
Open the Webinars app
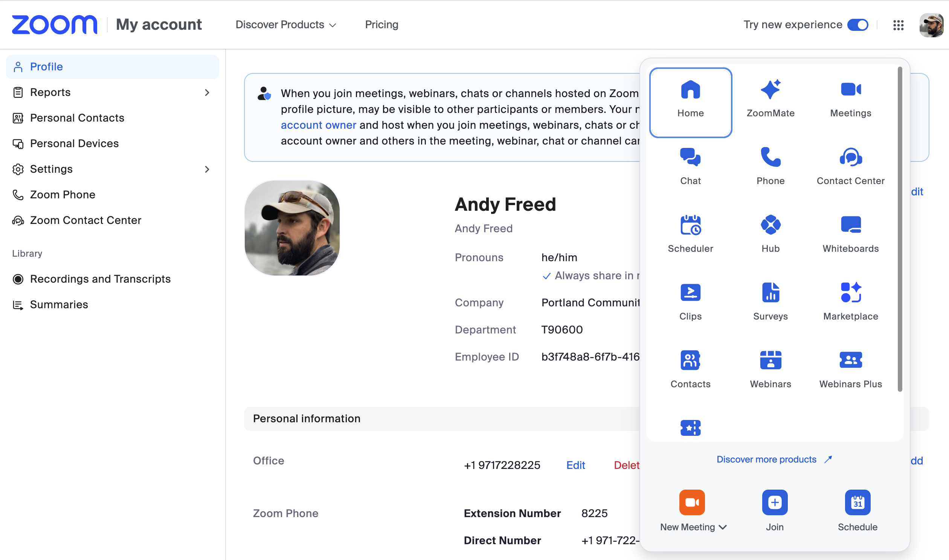coord(770,370)
